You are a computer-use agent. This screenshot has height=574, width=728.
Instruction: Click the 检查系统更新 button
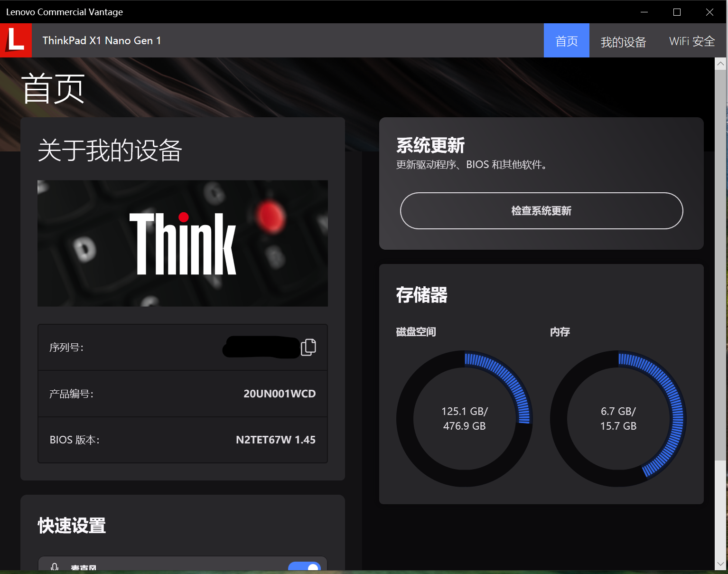point(541,211)
